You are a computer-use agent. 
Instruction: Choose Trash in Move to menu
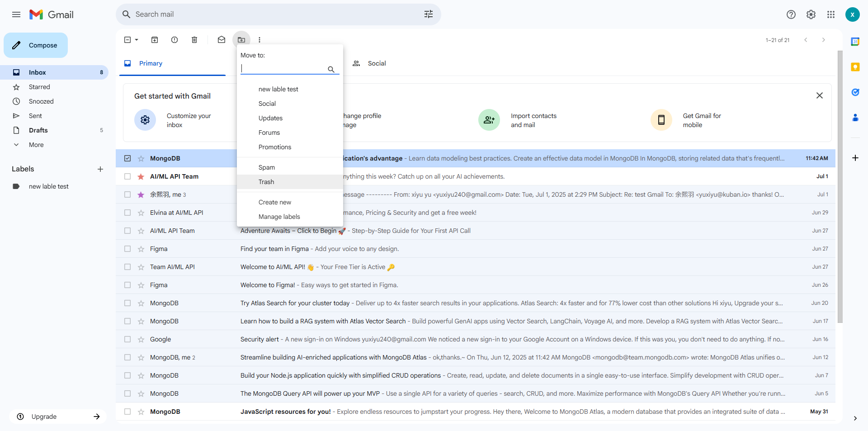(290, 182)
